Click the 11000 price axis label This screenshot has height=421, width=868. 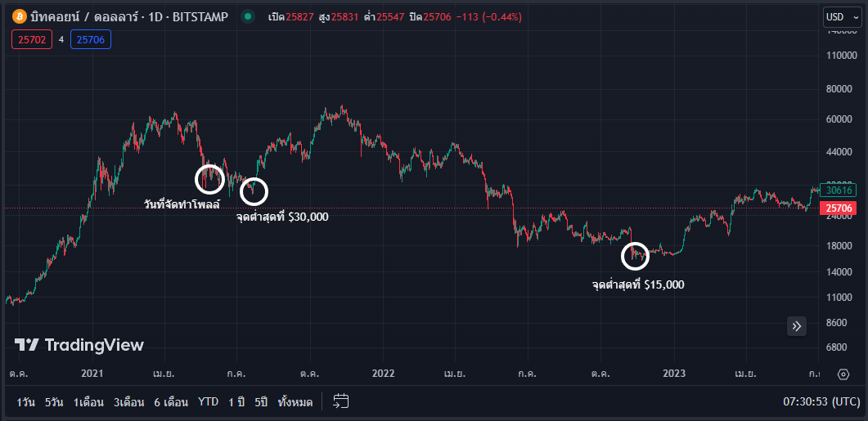click(x=840, y=297)
